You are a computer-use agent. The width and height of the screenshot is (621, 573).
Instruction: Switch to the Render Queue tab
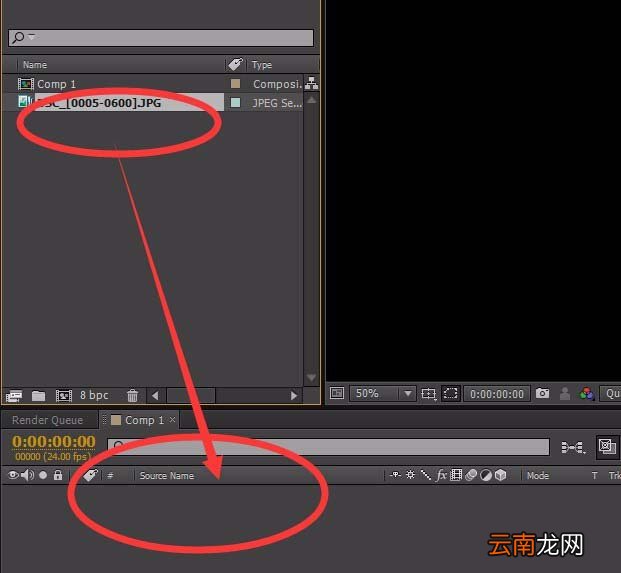48,420
